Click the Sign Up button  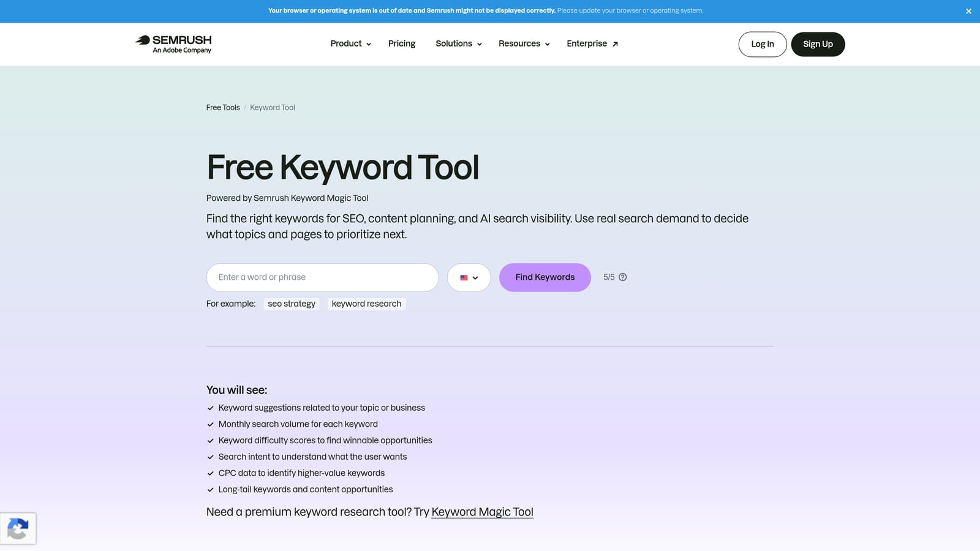pos(818,44)
